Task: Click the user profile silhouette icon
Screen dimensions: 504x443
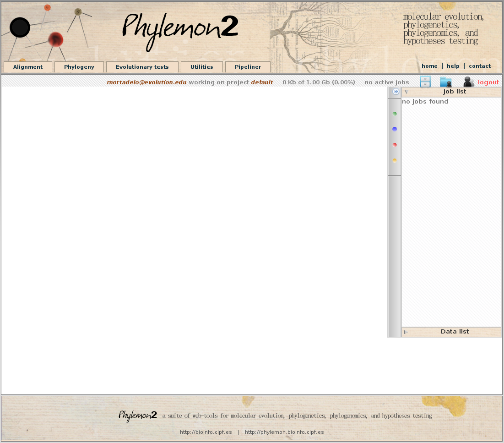Action: (x=468, y=82)
